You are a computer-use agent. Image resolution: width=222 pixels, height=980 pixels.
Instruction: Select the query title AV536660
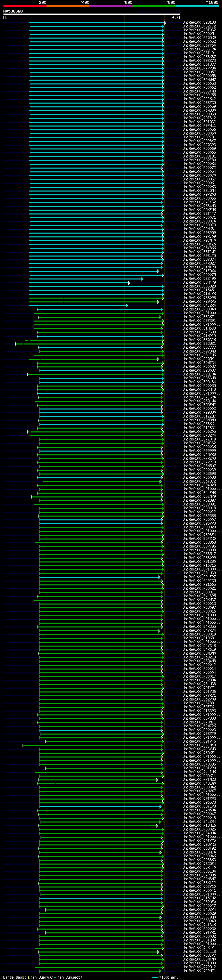click(x=13, y=11)
